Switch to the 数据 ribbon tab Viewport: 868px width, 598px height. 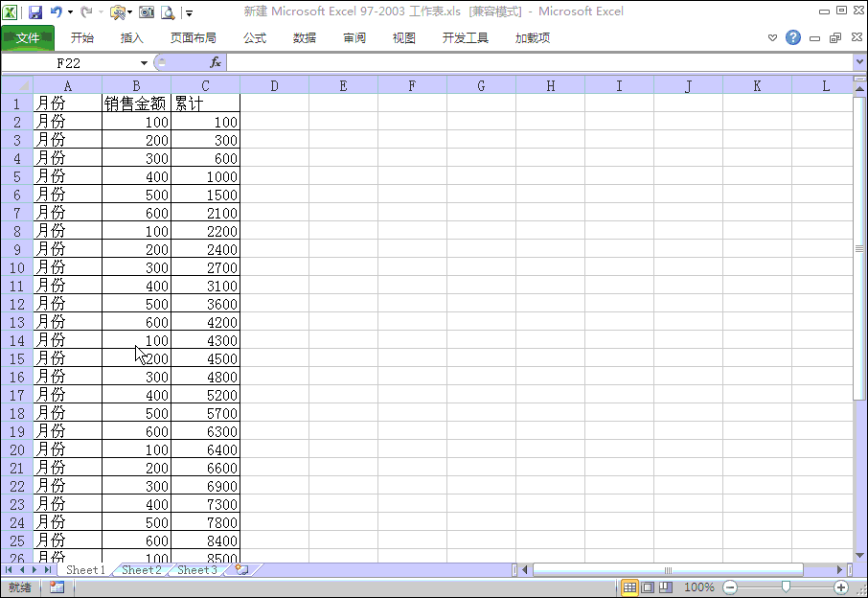305,37
